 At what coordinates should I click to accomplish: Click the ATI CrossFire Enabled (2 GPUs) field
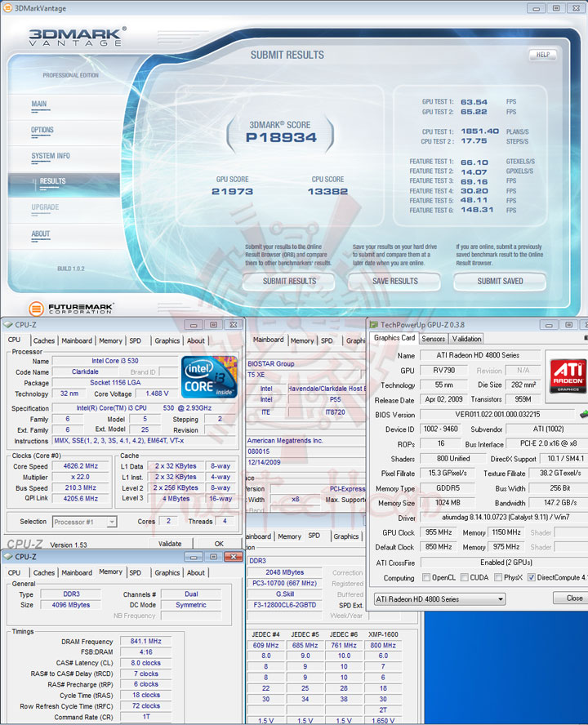504,563
